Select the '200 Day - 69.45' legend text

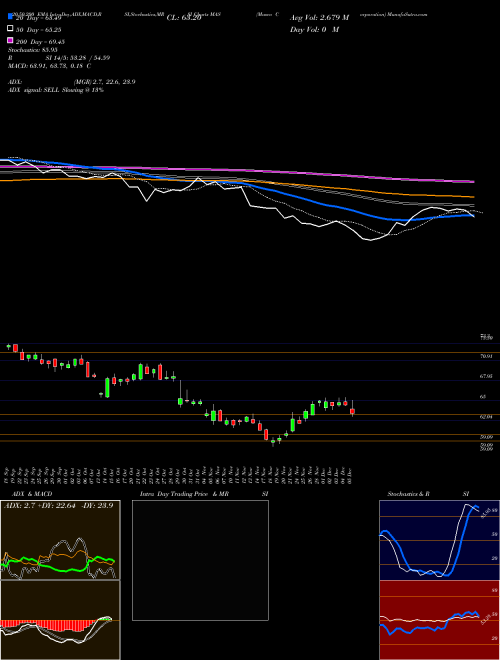coord(40,42)
